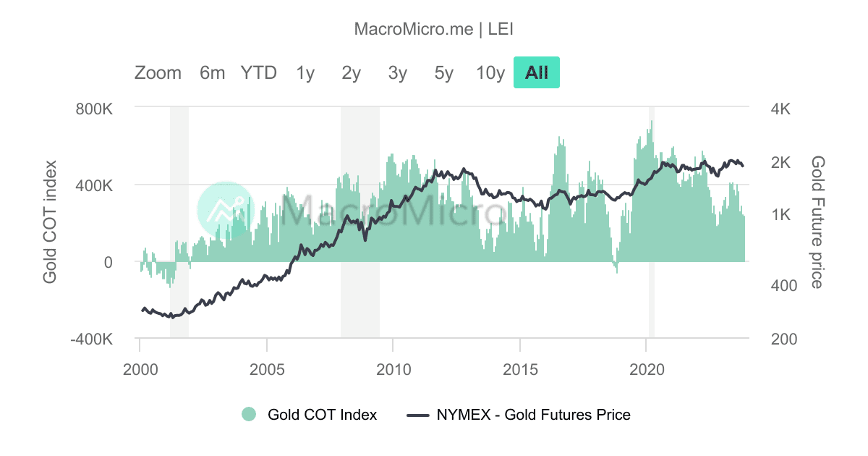This screenshot has height=456, width=868.
Task: Hide the NYMEX - Gold Futures Price series
Action: click(533, 415)
